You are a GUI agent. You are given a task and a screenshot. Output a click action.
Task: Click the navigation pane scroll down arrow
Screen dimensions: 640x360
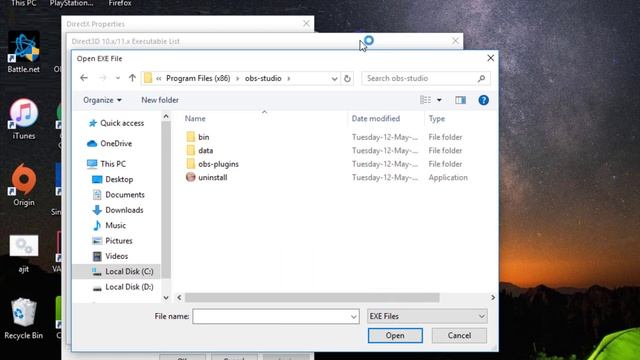(166, 298)
